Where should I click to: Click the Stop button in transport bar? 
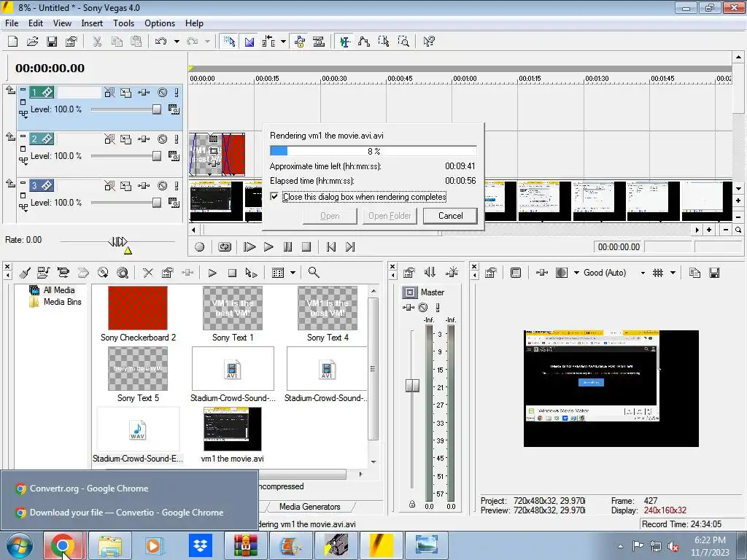click(306, 246)
